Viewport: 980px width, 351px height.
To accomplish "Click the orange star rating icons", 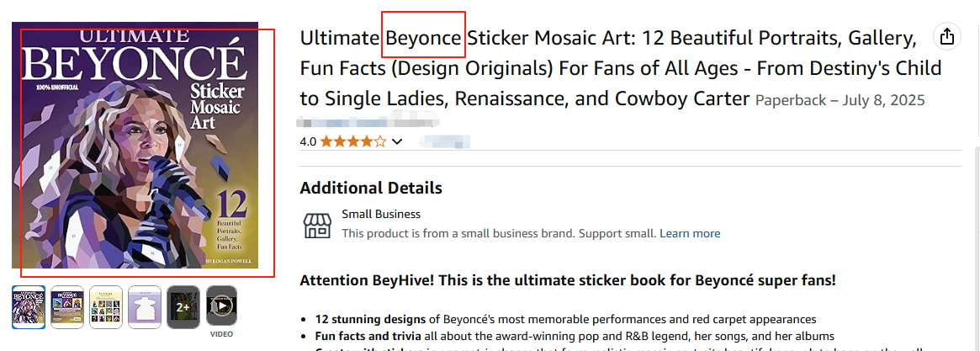I will click(x=353, y=141).
